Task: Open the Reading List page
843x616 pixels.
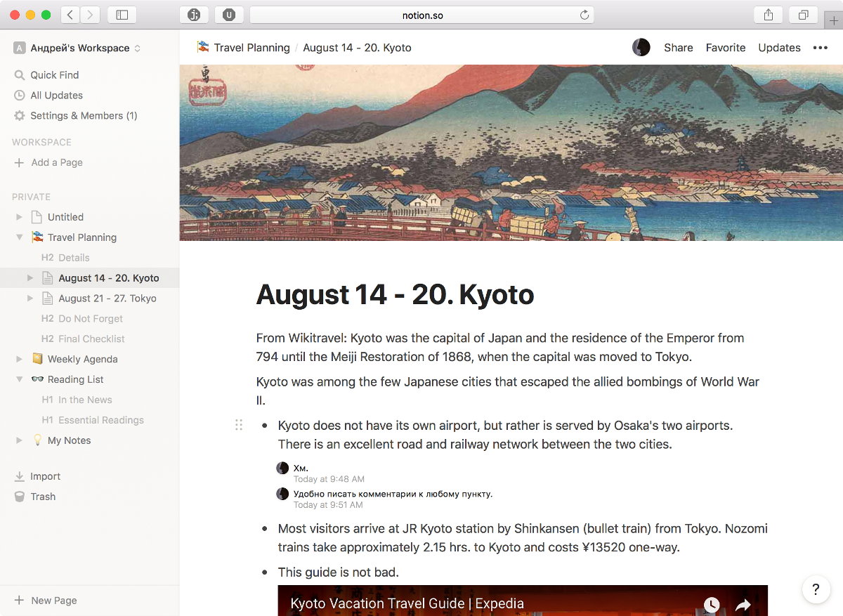Action: click(x=75, y=379)
